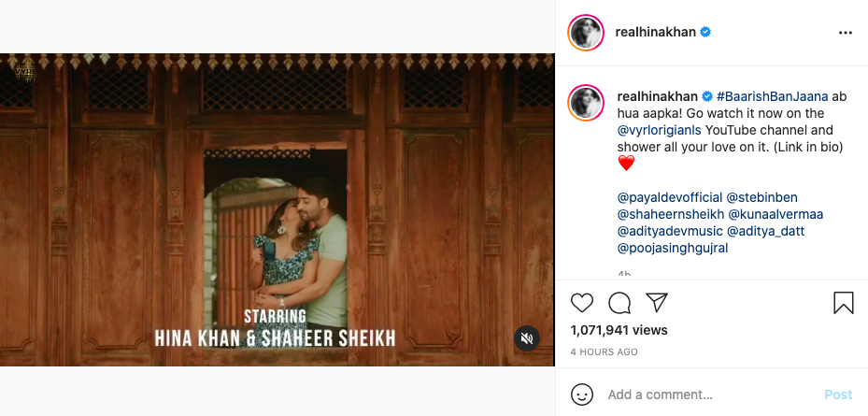Share post using the paper plane icon

click(657, 303)
